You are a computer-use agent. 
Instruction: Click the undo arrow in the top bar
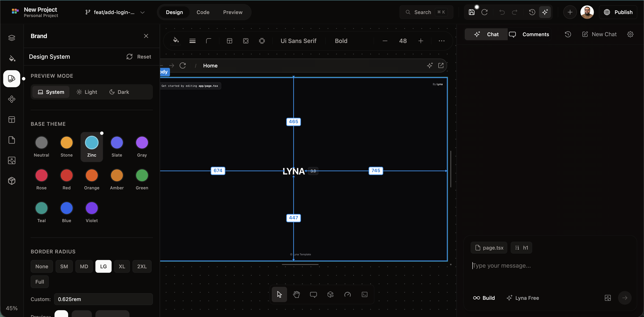(502, 12)
